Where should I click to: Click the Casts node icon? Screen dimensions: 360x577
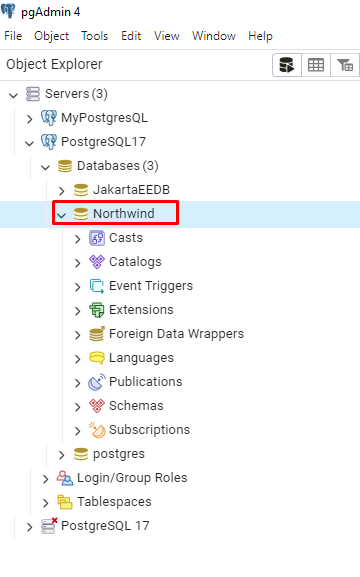[x=97, y=238]
